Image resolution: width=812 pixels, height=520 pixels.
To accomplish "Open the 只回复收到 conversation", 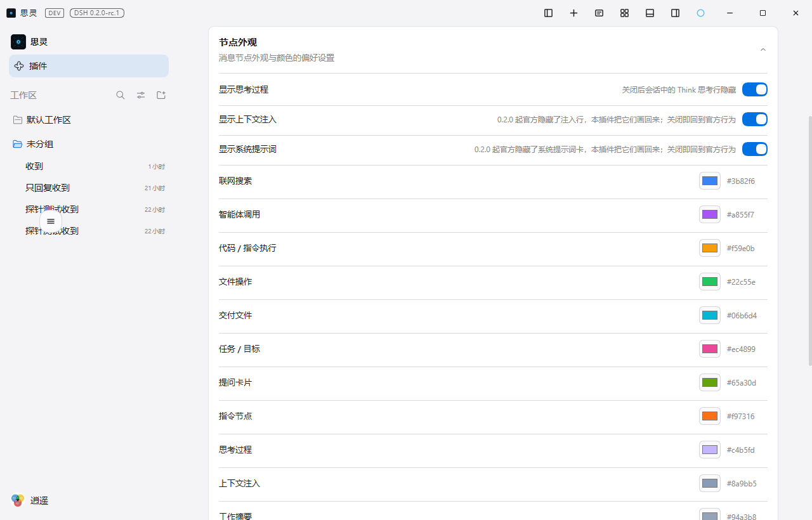I will pos(89,188).
